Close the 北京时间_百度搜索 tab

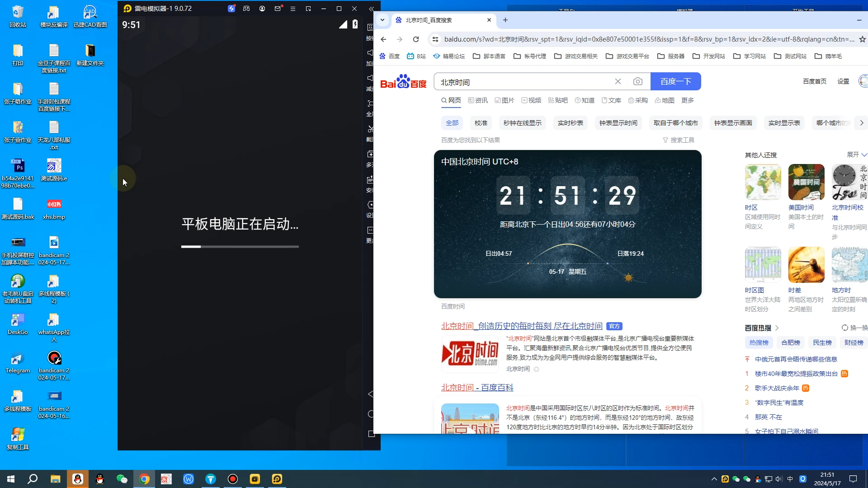click(x=489, y=20)
